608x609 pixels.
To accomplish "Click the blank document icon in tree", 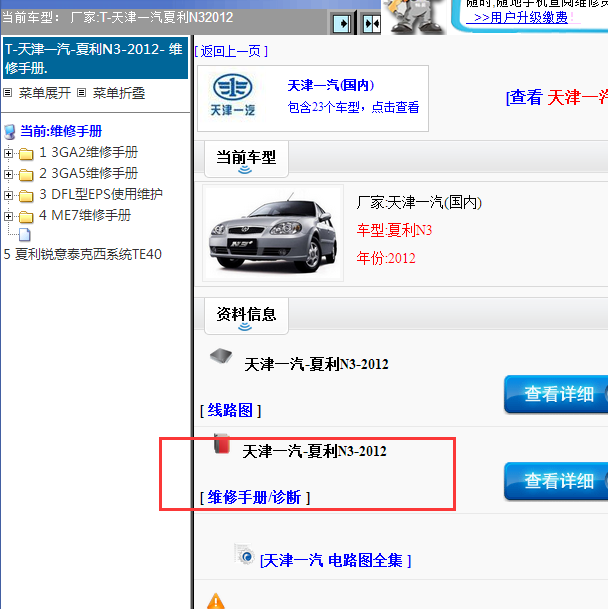I will [25, 235].
